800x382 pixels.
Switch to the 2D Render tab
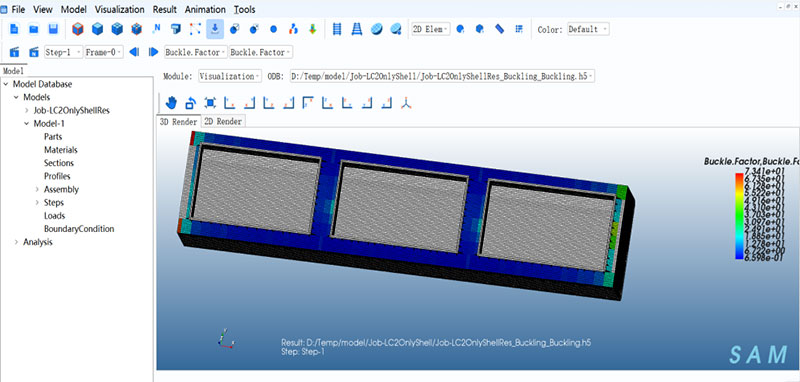coord(222,121)
